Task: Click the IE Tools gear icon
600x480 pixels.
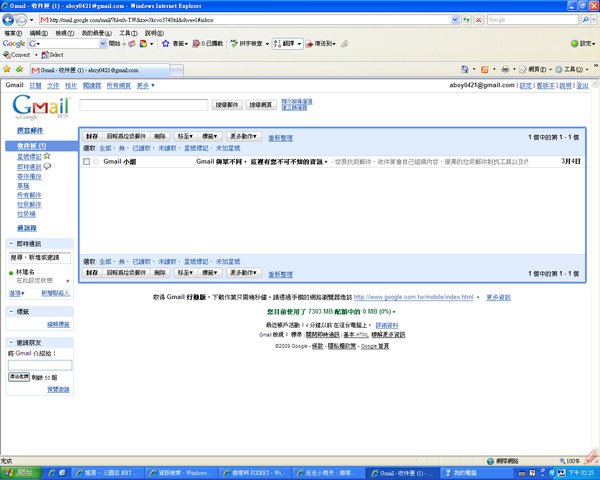Action: point(559,70)
